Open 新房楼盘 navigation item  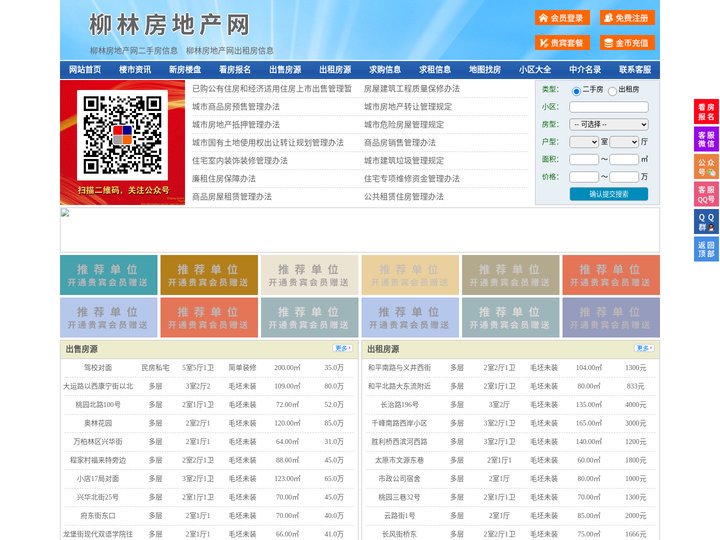[x=185, y=70]
